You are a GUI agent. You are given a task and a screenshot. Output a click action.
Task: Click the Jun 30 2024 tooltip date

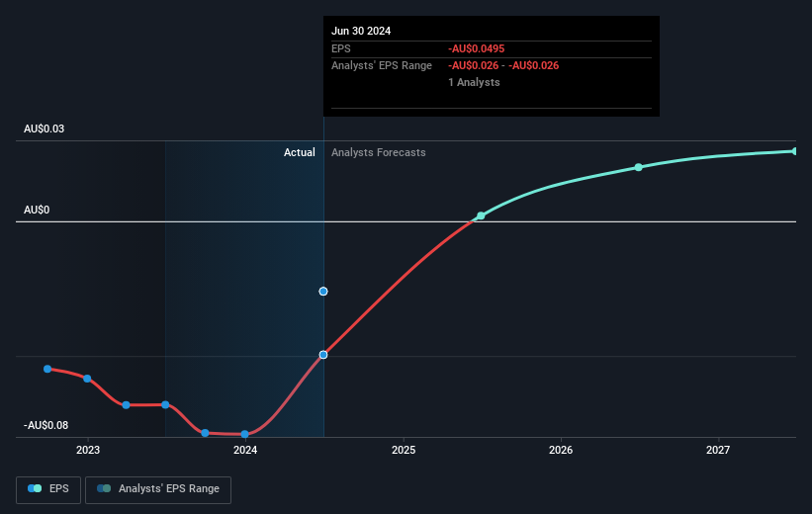(x=361, y=31)
